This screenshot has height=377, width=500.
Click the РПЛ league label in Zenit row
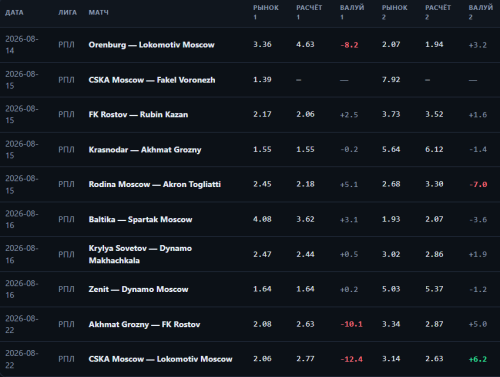click(66, 289)
